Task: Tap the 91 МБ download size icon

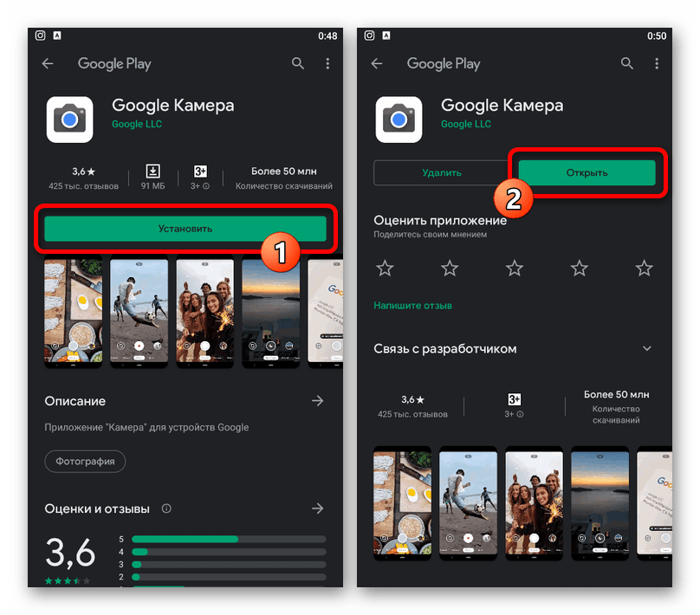Action: click(x=152, y=172)
